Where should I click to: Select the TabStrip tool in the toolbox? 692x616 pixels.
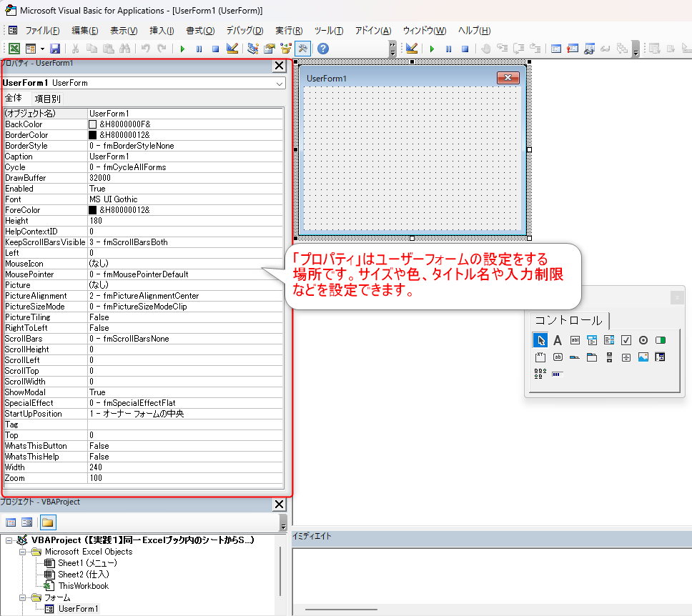pyautogui.click(x=575, y=357)
